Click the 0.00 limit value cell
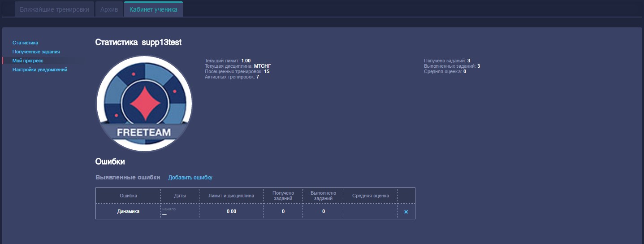The height and width of the screenshot is (244, 644). [x=231, y=211]
